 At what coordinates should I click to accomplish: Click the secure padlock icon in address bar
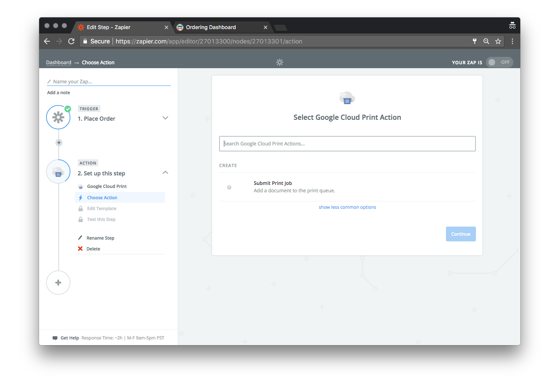pyautogui.click(x=85, y=41)
